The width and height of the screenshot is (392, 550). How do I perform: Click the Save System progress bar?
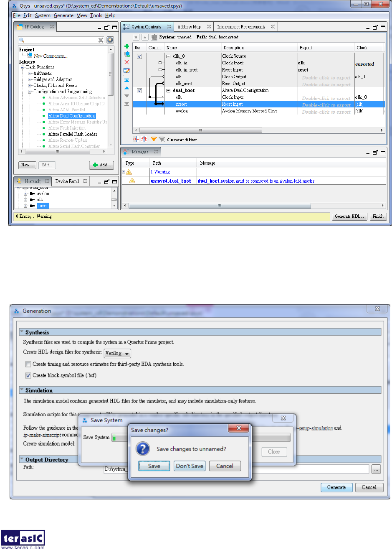click(x=201, y=438)
